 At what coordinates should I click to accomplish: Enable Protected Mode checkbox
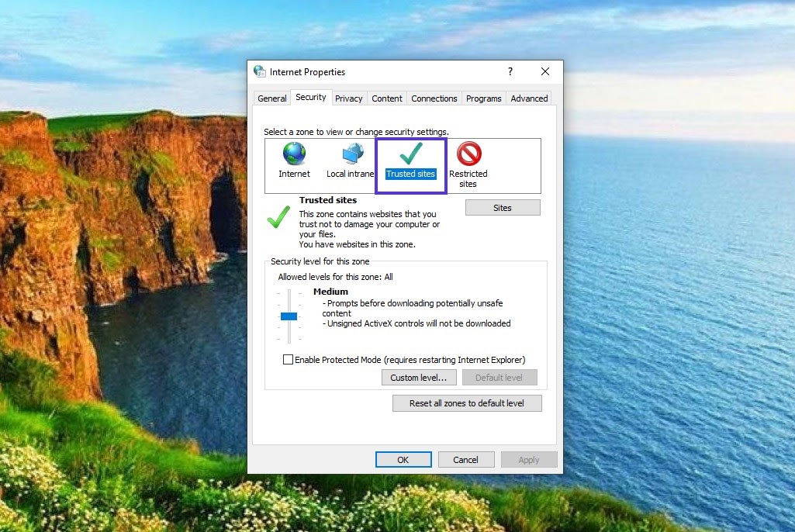[x=289, y=360]
